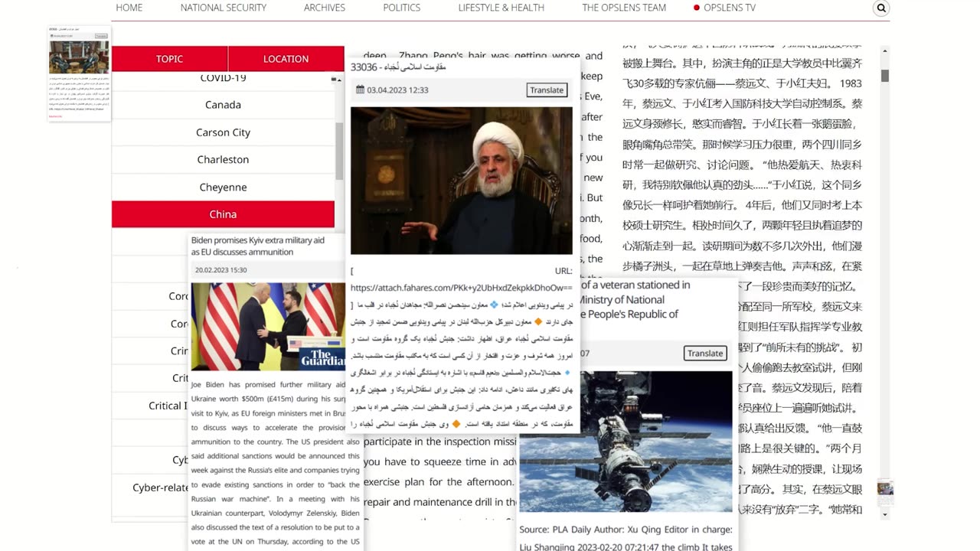980x551 pixels.
Task: Open the OPSLENS TV link
Action: (x=730, y=8)
